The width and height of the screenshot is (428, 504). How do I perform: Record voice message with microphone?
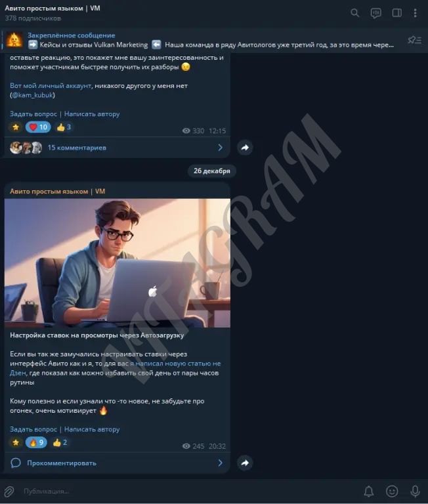tap(415, 491)
